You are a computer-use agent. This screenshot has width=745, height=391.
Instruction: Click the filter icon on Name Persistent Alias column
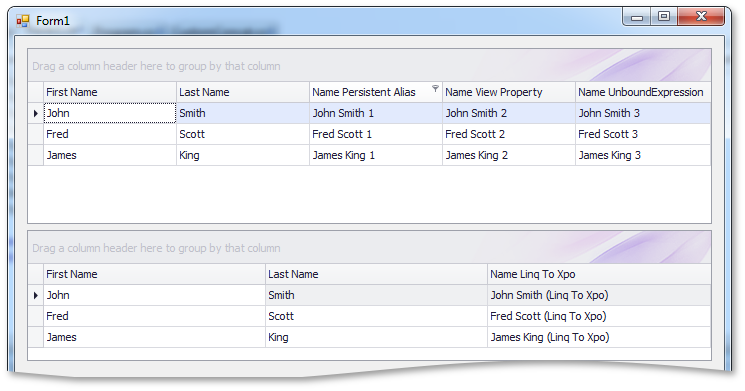(x=435, y=88)
